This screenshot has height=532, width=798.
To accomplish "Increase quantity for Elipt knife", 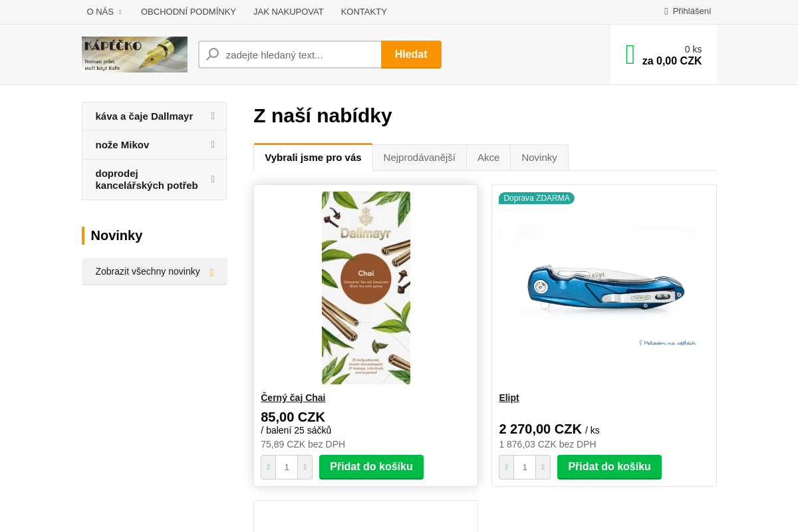I will click(x=543, y=467).
